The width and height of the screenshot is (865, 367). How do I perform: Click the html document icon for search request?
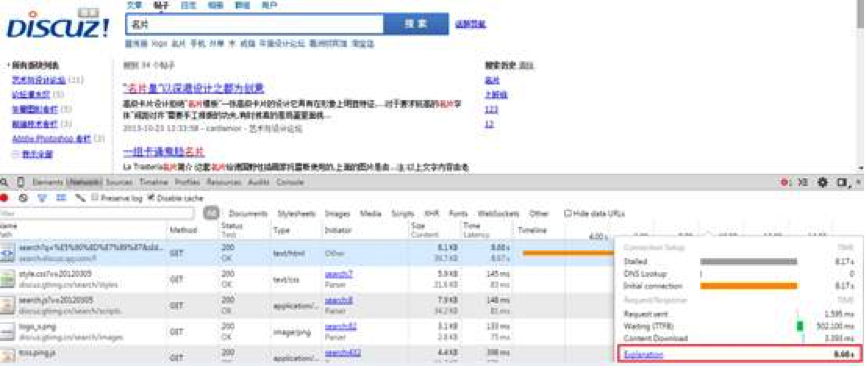(8, 253)
